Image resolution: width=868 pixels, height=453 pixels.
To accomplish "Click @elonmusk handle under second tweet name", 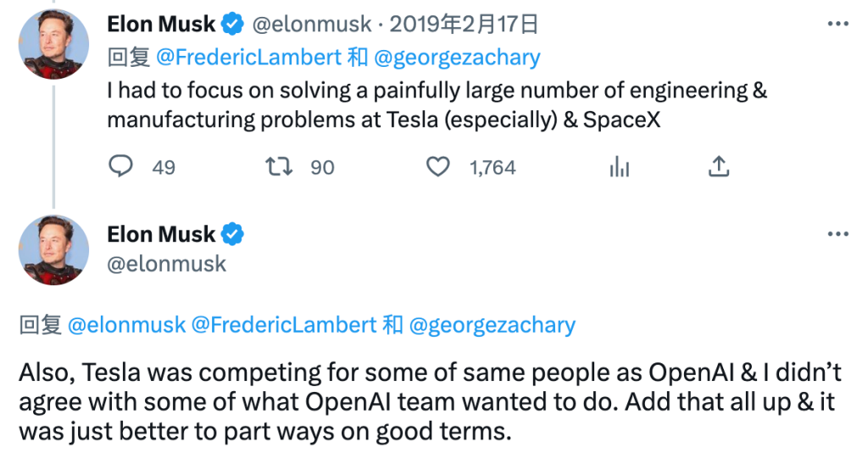I will [x=167, y=263].
